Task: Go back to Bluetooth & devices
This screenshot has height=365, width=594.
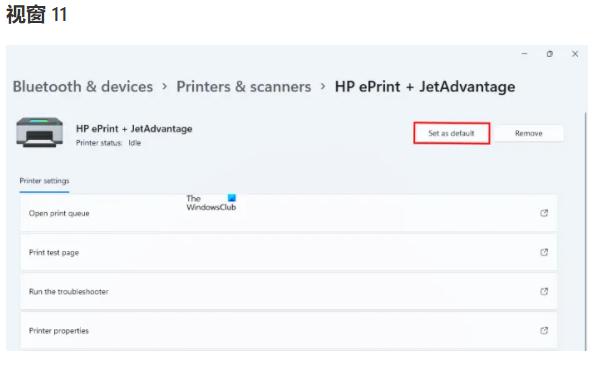Action: [x=83, y=87]
